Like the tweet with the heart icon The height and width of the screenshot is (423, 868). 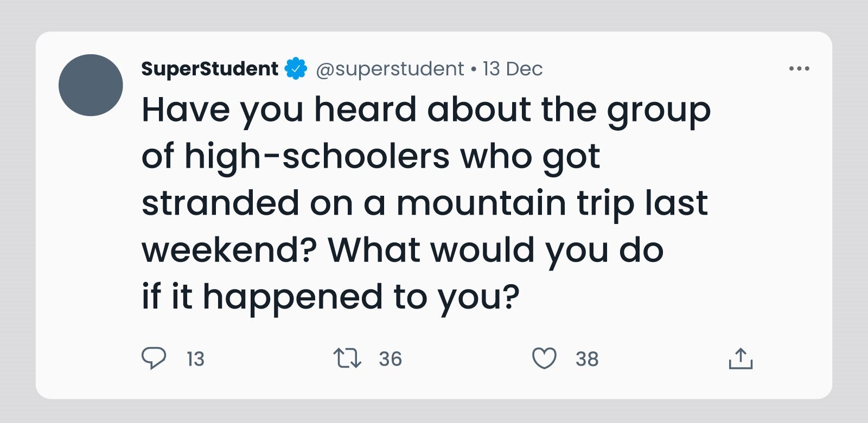point(544,358)
